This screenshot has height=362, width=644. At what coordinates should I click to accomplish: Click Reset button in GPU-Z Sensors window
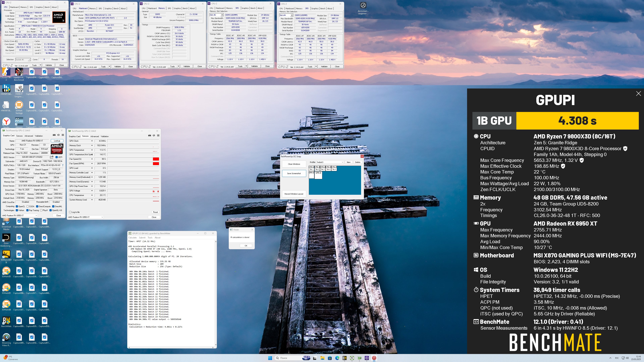[155, 212]
